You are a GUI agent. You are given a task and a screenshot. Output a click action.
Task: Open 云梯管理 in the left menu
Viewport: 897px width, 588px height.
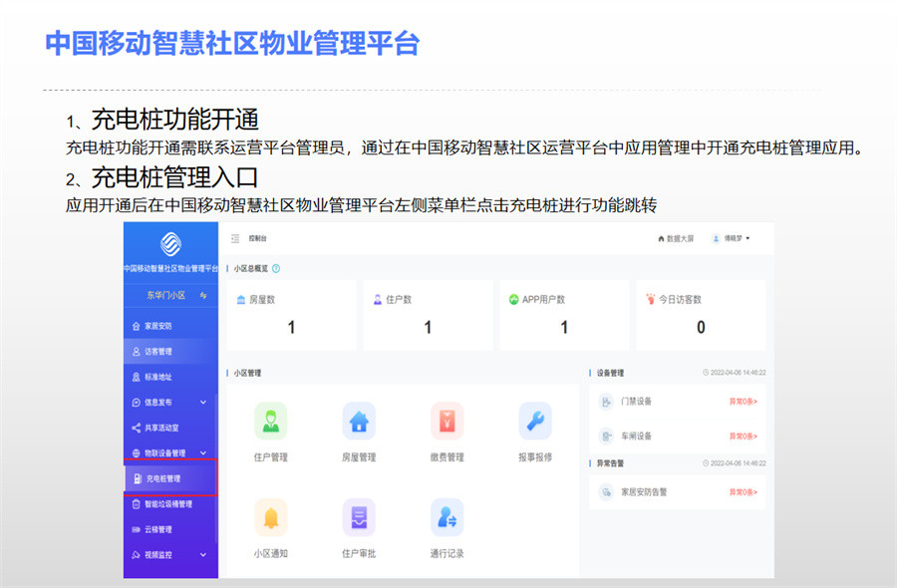click(170, 529)
